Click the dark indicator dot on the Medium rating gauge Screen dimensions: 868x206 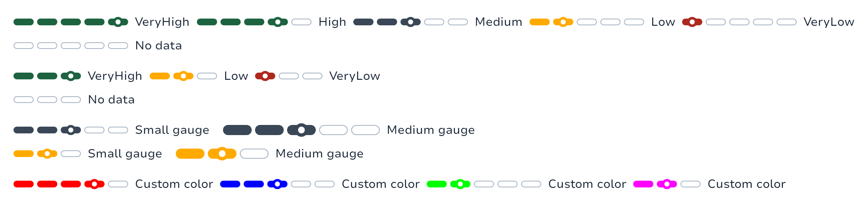[411, 22]
